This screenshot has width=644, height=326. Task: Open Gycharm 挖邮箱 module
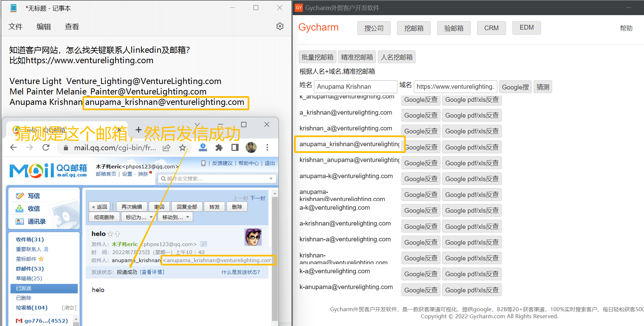[x=414, y=28]
